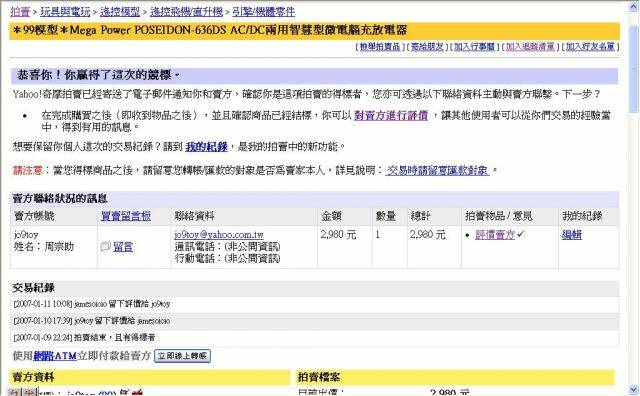Add auction via 加入行事曆 link
The image size is (640, 396).
(x=475, y=47)
